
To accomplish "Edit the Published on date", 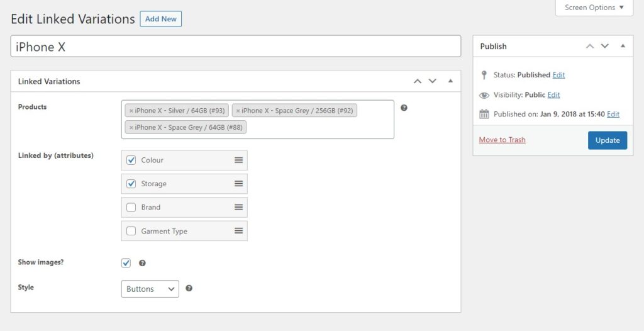I will pyautogui.click(x=613, y=115).
